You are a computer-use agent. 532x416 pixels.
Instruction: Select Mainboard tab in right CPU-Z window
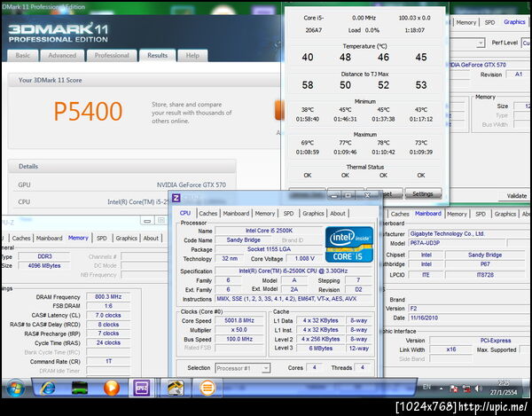(428, 214)
